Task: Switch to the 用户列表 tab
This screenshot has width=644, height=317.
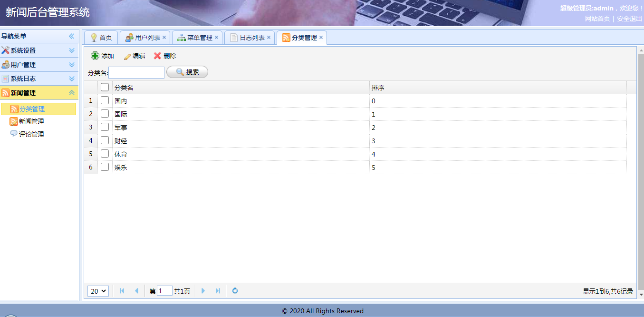Action: 147,38
